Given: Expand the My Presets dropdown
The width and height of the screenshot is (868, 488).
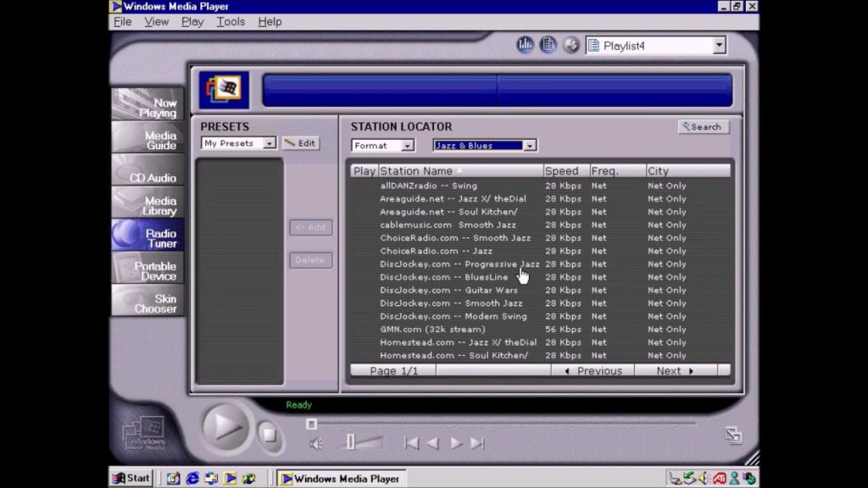Looking at the screenshot, I should (x=269, y=143).
